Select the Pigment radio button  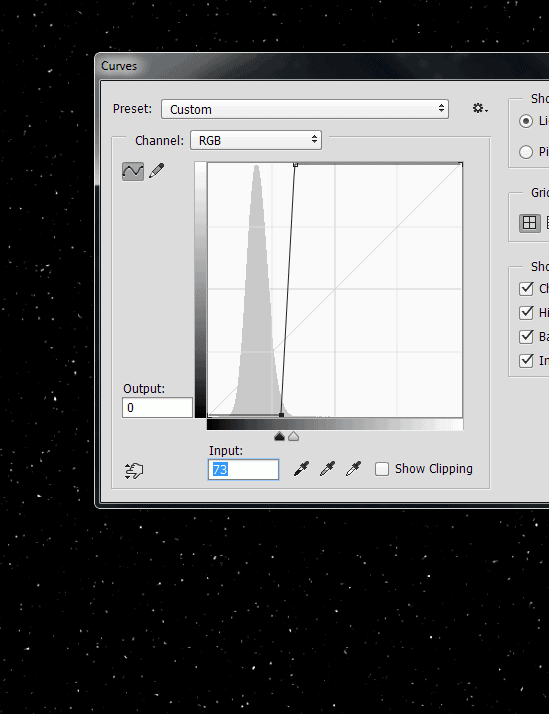(526, 152)
